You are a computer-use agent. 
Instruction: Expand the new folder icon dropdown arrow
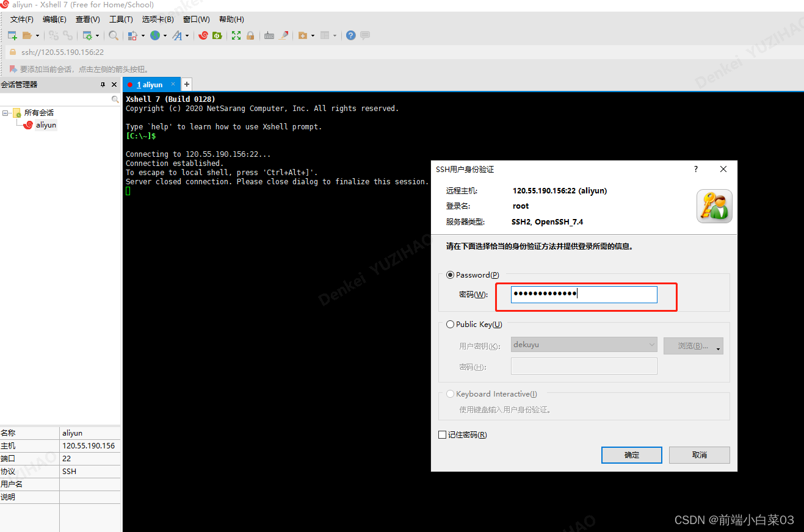click(x=313, y=35)
